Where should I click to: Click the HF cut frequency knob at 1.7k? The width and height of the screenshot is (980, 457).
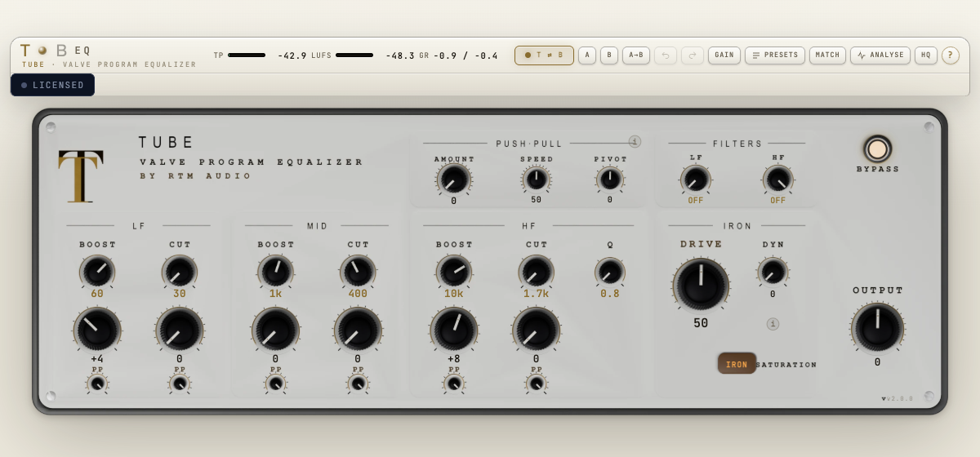pyautogui.click(x=537, y=271)
